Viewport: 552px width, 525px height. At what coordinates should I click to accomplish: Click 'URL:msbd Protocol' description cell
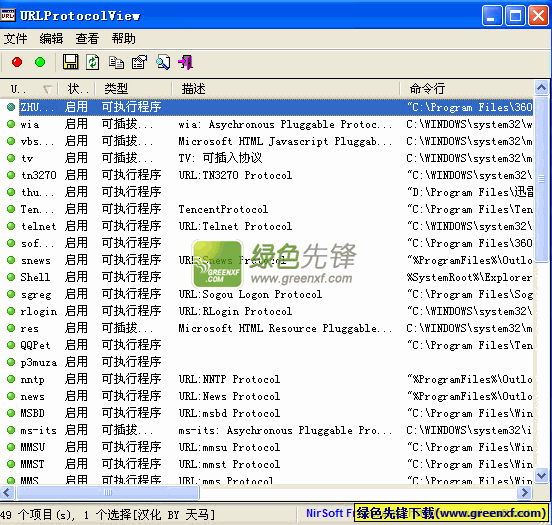229,413
